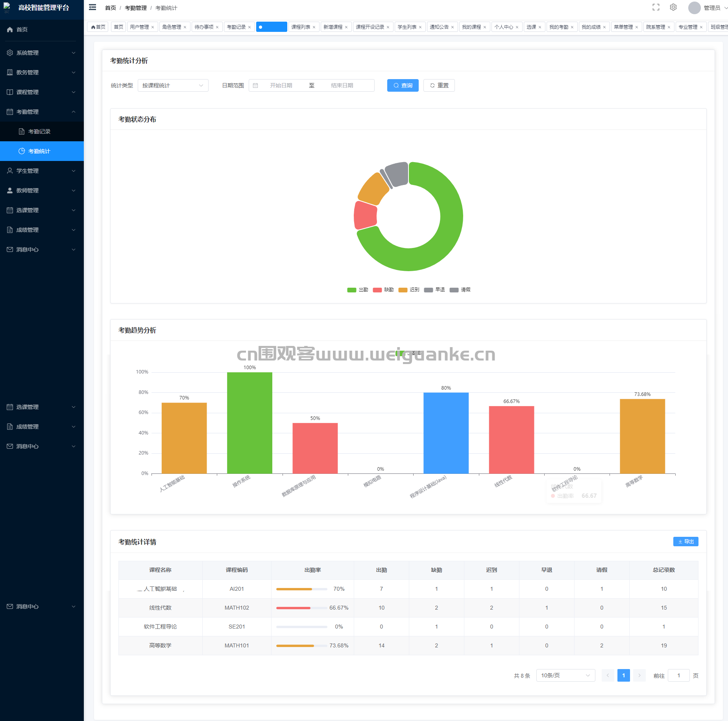The image size is (728, 721).
Task: Click the 操作系统 100% green bar
Action: pyautogui.click(x=249, y=423)
